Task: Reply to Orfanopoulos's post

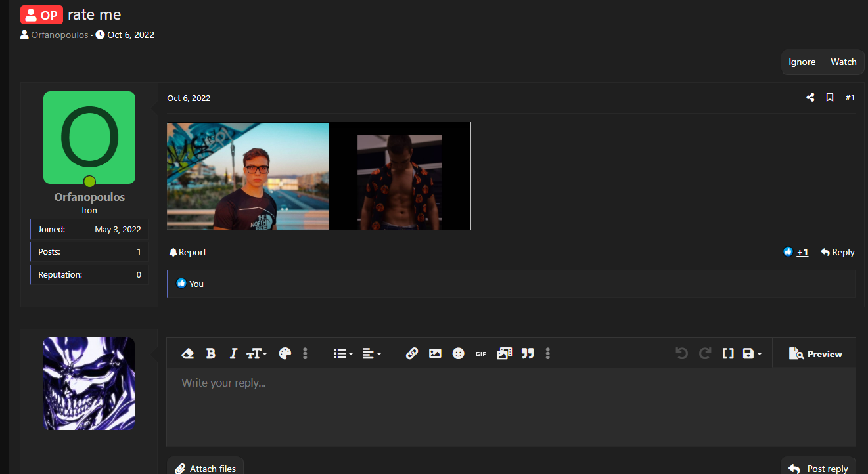Action: point(837,252)
